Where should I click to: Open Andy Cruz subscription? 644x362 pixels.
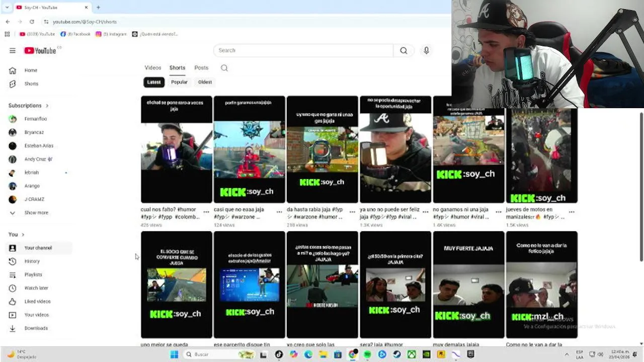click(x=39, y=159)
